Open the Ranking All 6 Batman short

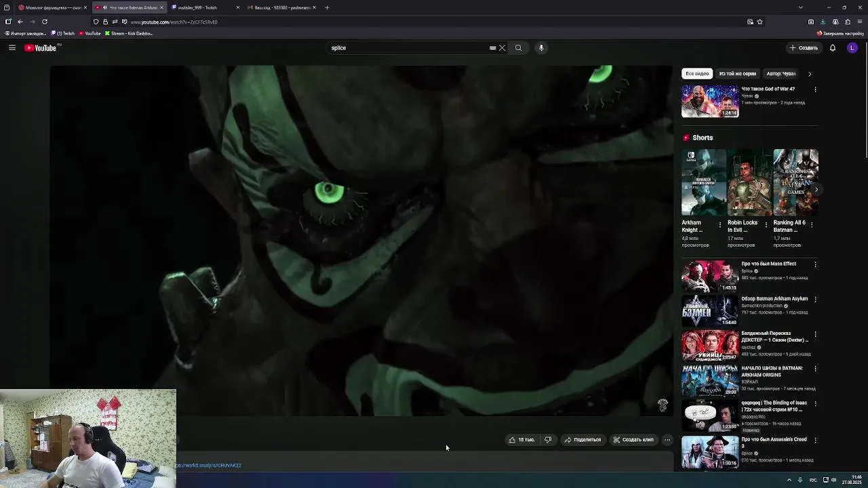tap(795, 182)
